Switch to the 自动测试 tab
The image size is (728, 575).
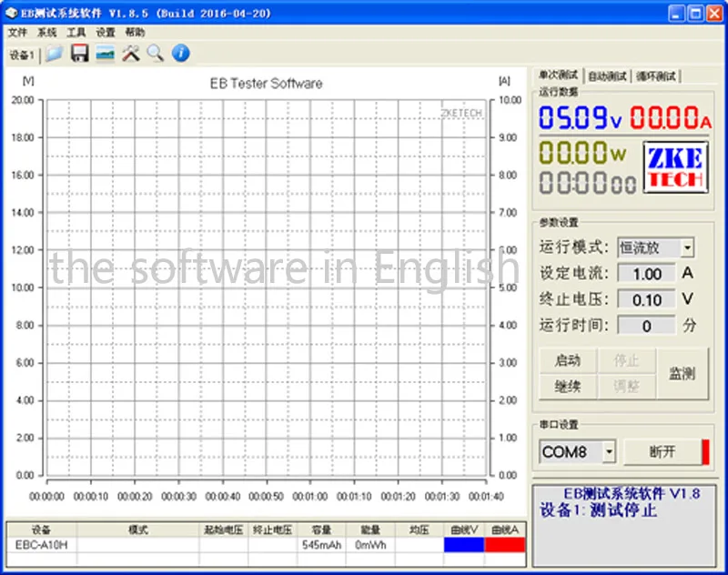[608, 76]
